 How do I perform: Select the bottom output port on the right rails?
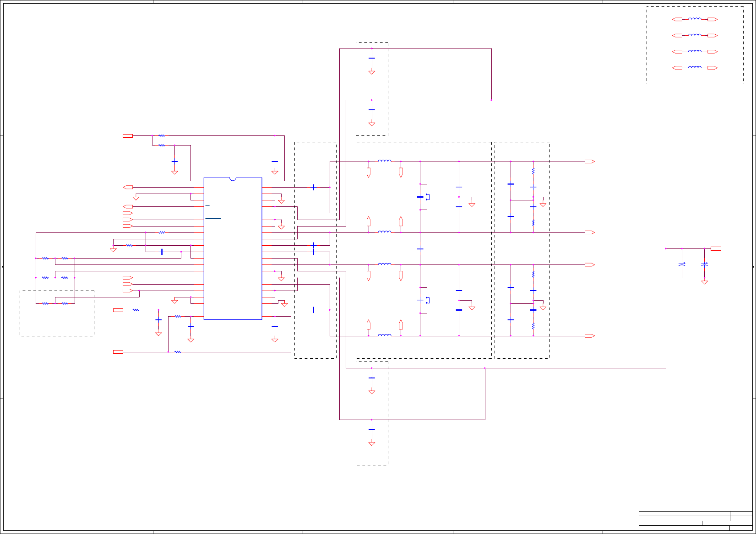click(x=589, y=336)
